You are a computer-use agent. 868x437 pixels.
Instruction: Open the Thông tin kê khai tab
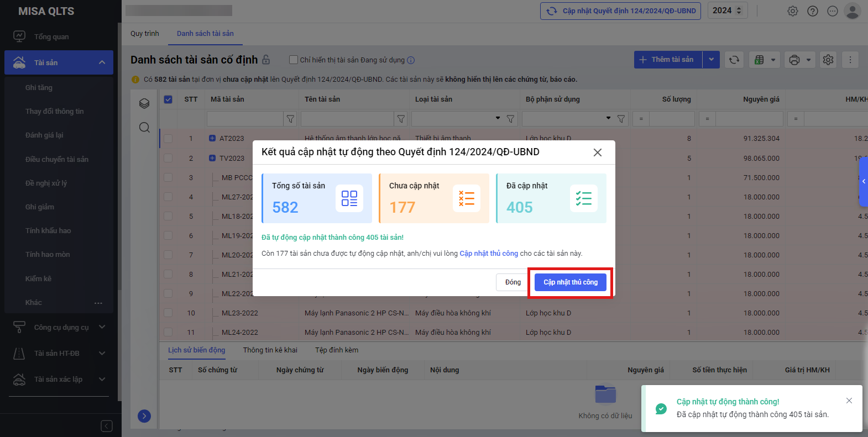[270, 350]
